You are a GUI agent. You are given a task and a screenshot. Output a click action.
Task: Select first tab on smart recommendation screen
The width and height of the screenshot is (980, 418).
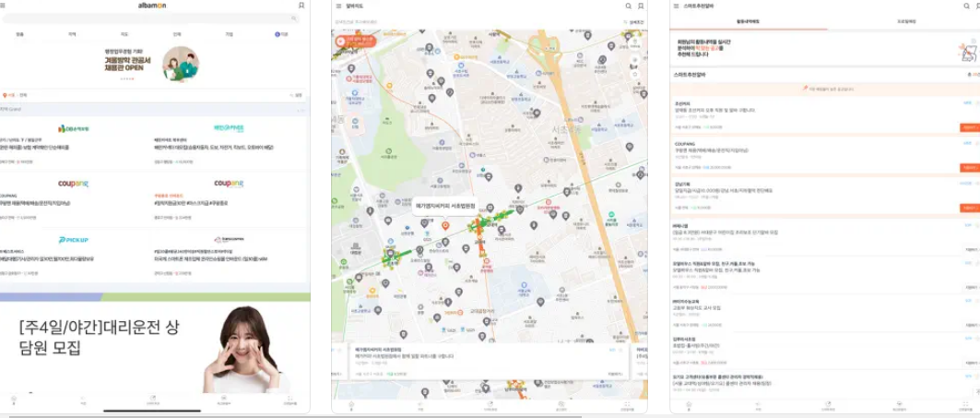click(x=748, y=20)
